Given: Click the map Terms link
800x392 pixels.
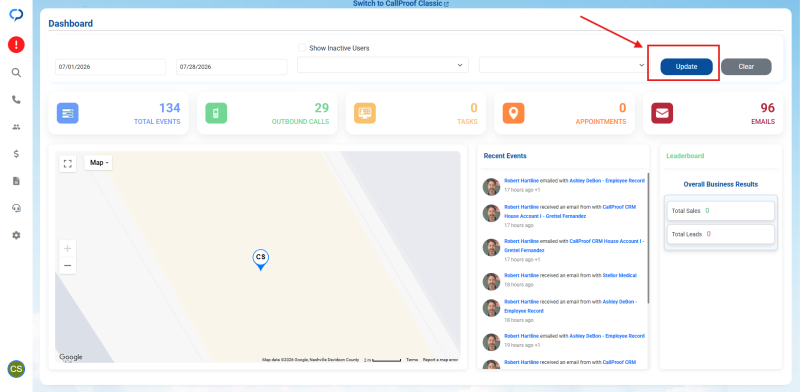Looking at the screenshot, I should [x=411, y=360].
